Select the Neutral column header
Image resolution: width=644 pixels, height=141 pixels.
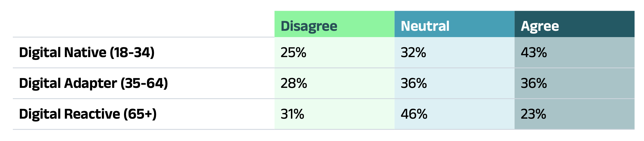(x=425, y=26)
